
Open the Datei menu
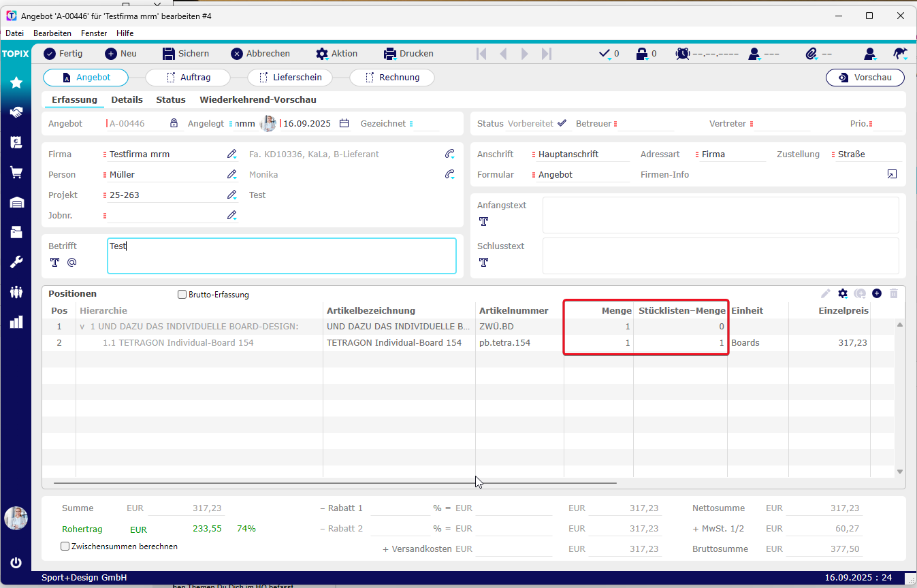[x=14, y=33]
